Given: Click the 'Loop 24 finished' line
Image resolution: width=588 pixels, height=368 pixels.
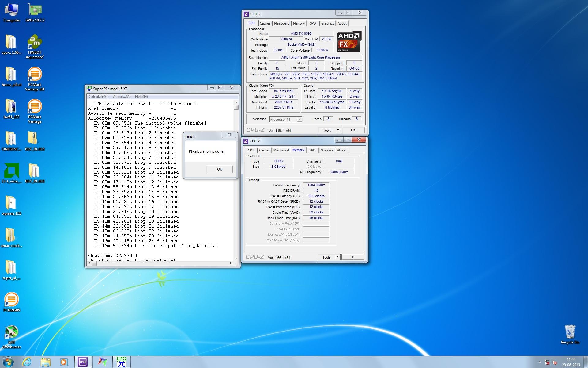Looking at the screenshot, I should point(136,241).
